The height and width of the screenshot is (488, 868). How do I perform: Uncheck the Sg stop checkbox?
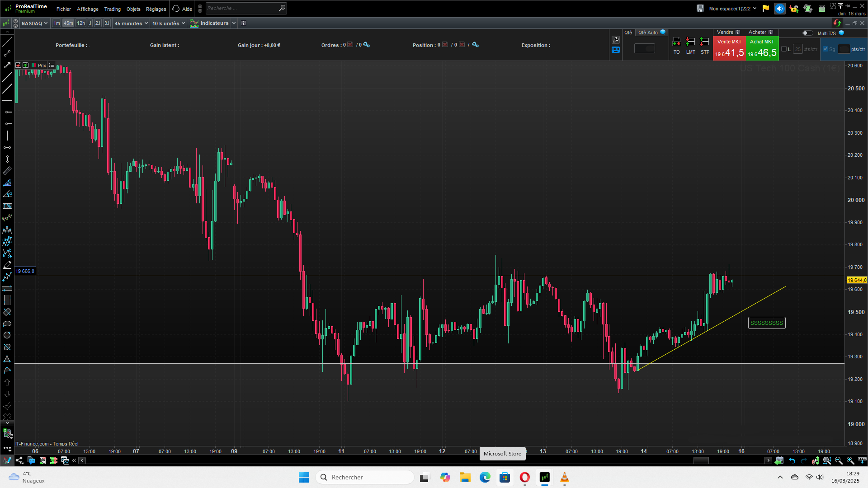(x=826, y=49)
